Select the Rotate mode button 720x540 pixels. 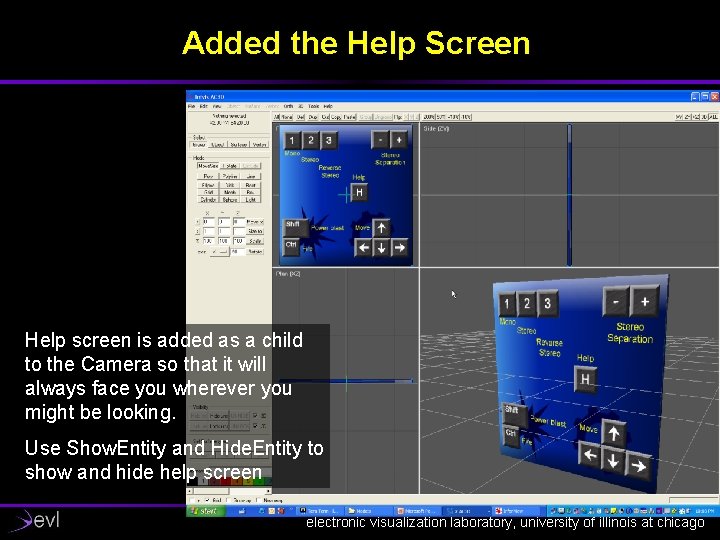pyautogui.click(x=230, y=166)
